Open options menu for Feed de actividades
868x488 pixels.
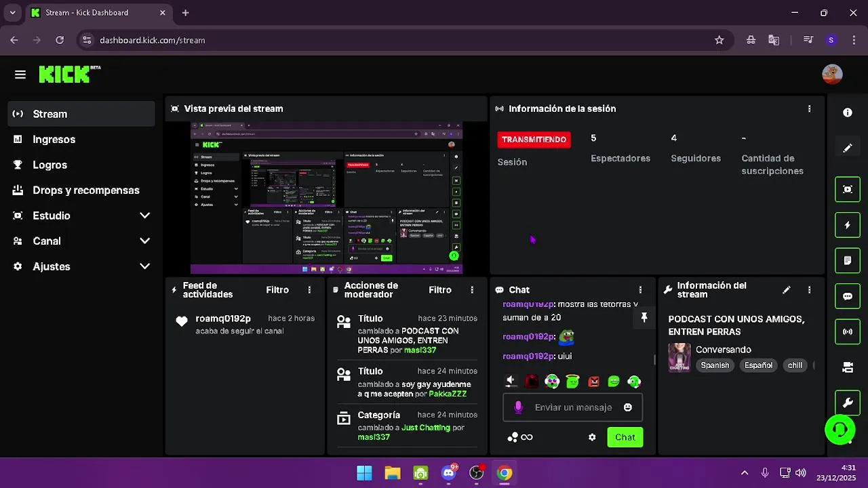[x=309, y=289]
